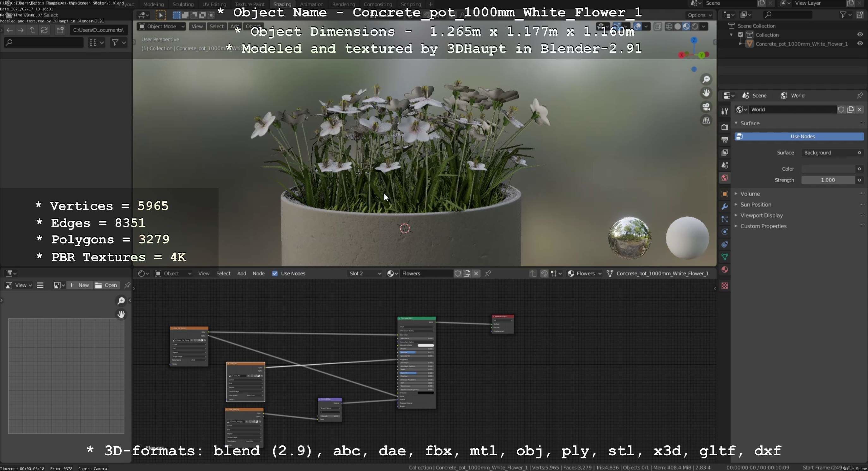Uncheck the Use Nodes checkbox

[275, 273]
